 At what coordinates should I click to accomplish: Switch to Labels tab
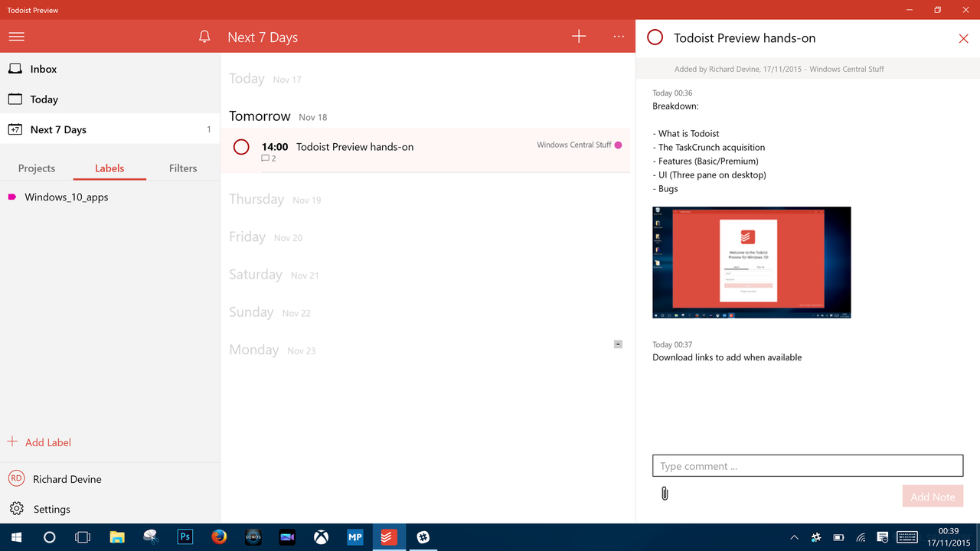click(109, 168)
